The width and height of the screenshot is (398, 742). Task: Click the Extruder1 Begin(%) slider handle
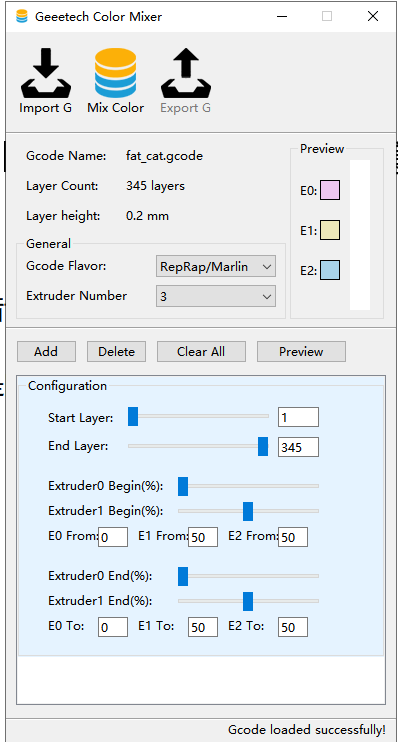(248, 511)
